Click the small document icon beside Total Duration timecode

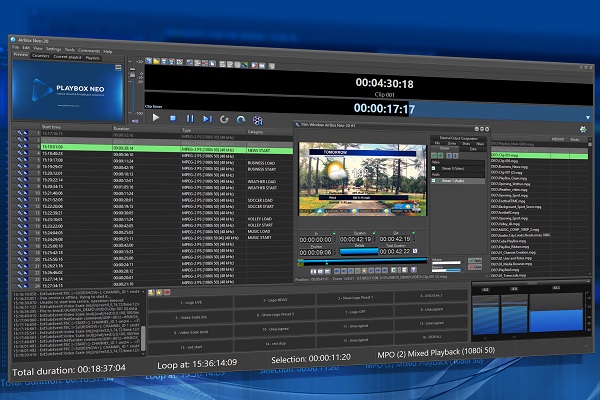[x=415, y=251]
